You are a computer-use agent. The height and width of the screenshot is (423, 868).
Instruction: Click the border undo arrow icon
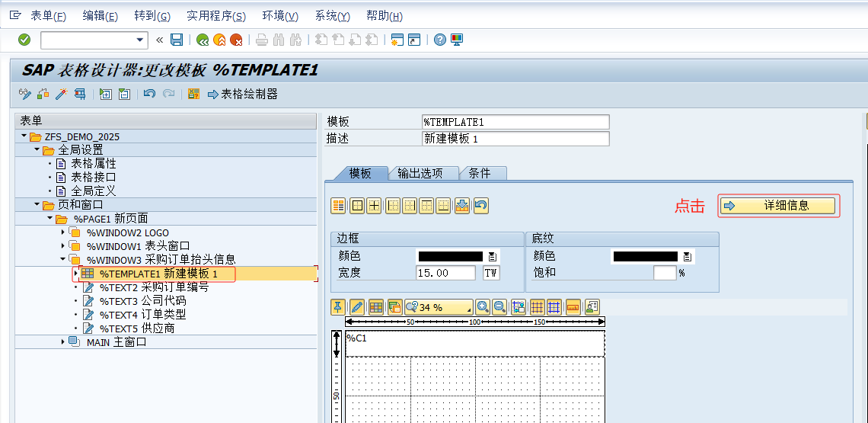click(480, 206)
